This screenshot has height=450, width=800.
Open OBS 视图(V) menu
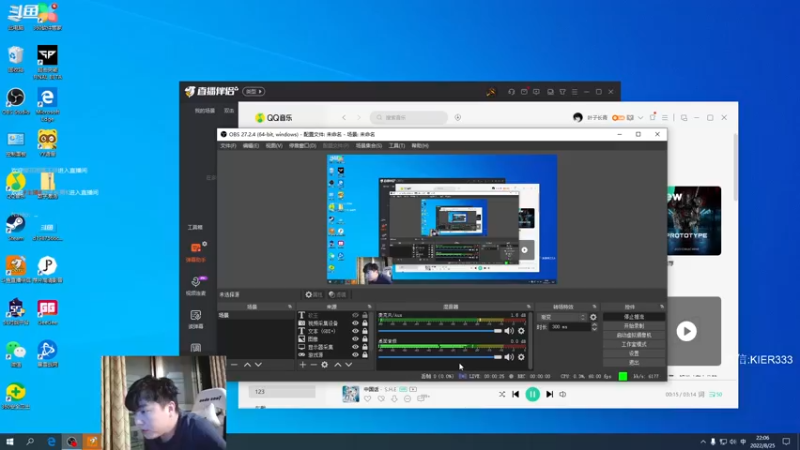pyautogui.click(x=274, y=146)
